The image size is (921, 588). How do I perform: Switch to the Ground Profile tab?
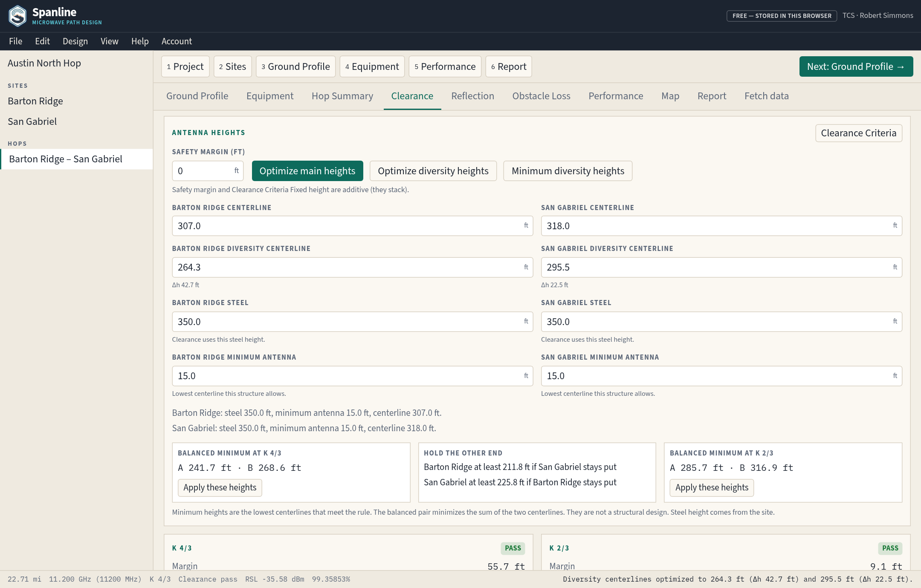197,96
